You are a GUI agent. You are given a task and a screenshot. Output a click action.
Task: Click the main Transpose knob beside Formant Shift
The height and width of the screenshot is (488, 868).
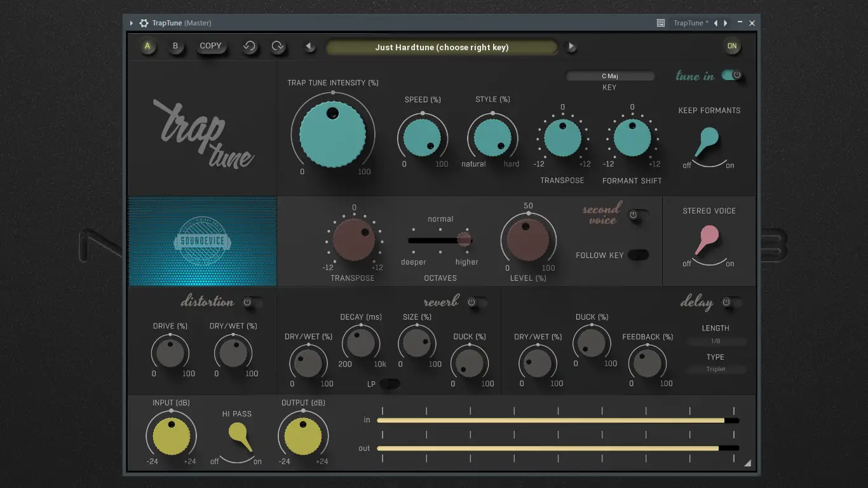(562, 137)
